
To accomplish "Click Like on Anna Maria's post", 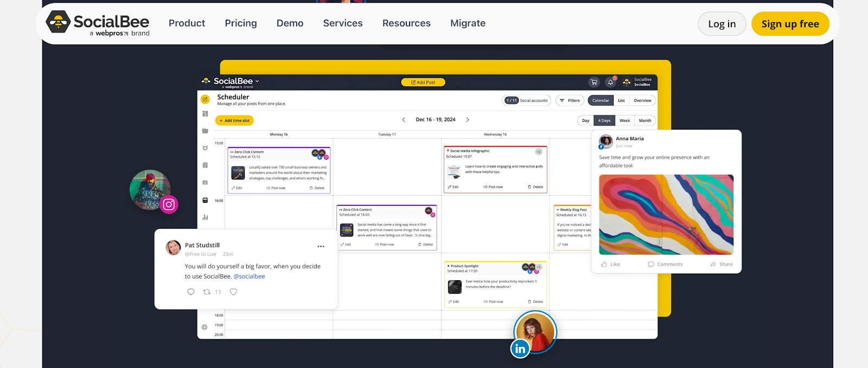I will coord(610,264).
